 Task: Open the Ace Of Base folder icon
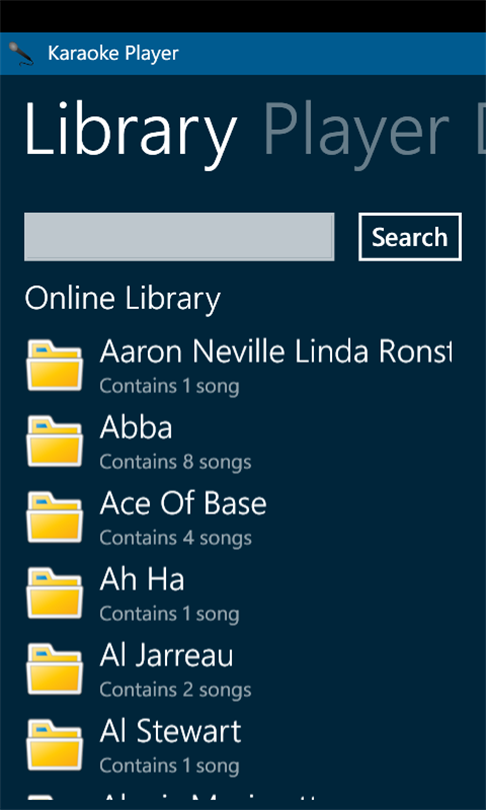[54, 517]
